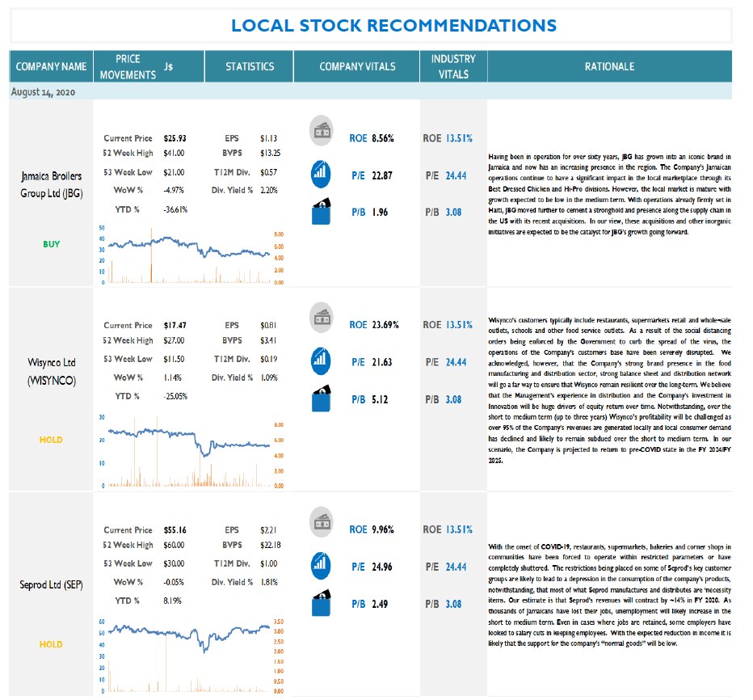Click the bar chart P/E icon for Wisynco
This screenshot has height=700, width=753.
321,361
